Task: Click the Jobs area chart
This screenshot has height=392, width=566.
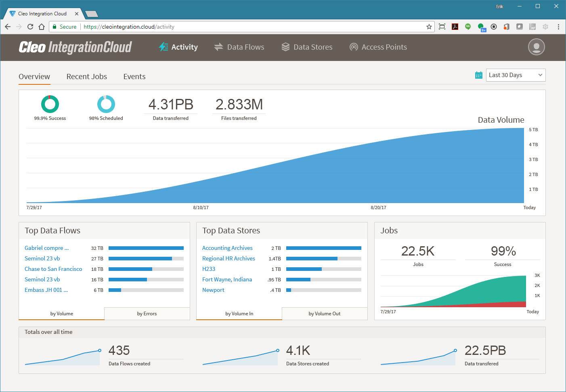Action: (453, 291)
